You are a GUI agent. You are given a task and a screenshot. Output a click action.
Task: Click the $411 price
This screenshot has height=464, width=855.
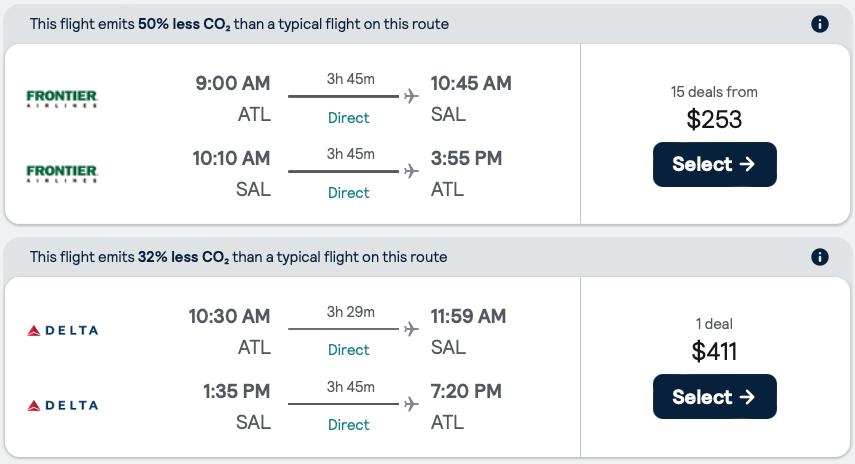714,351
